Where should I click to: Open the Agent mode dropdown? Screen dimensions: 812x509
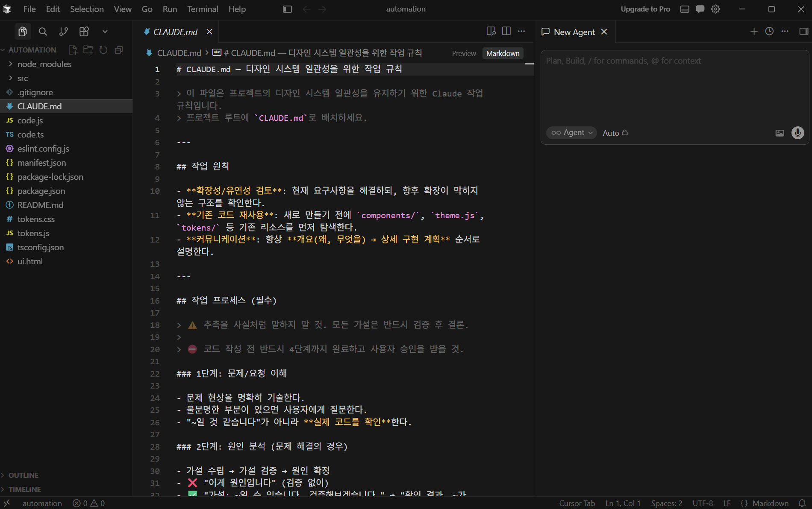[x=571, y=133]
